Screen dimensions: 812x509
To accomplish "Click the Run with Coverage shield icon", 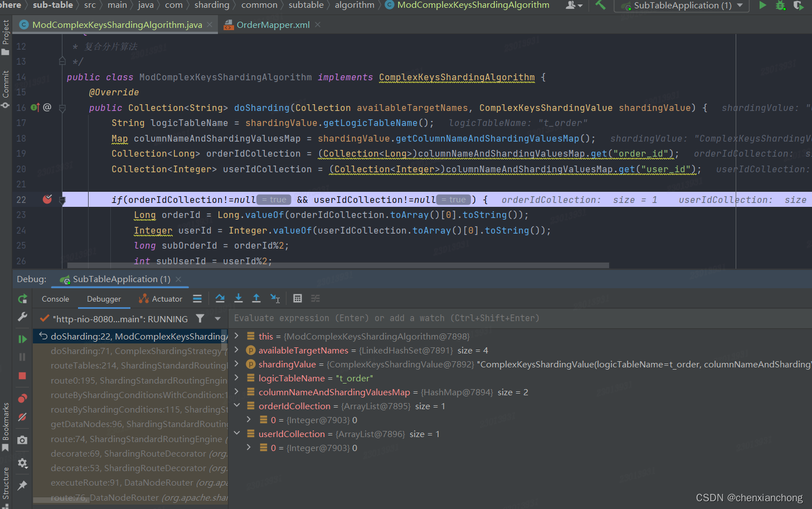I will coord(798,5).
